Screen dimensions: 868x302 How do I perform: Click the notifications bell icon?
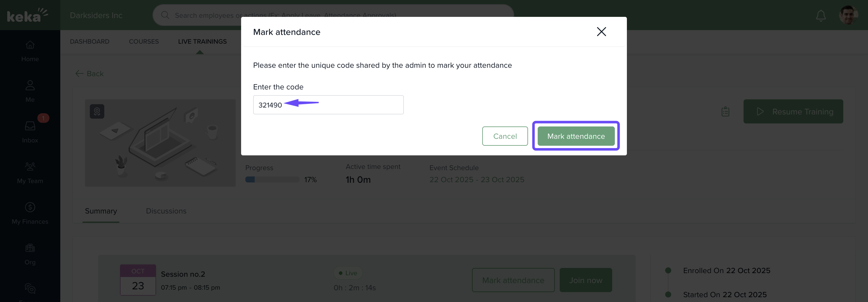point(820,15)
